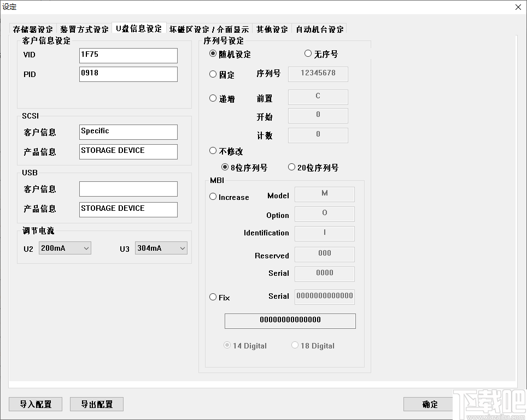This screenshot has width=527, height=420.
Task: Switch to the 存储器设定 tab
Action: [x=32, y=29]
